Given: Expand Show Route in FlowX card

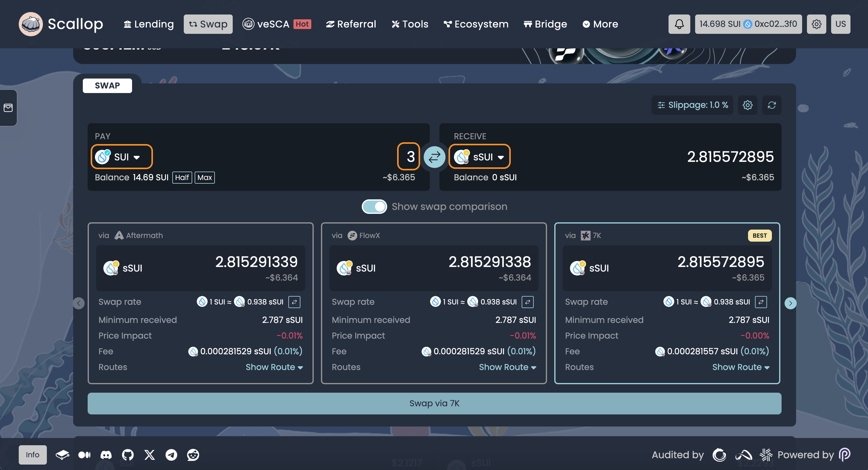Looking at the screenshot, I should (x=507, y=367).
